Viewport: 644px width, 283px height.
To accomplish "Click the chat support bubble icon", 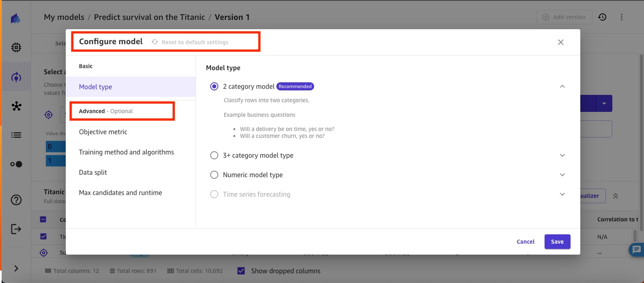I will pyautogui.click(x=636, y=249).
